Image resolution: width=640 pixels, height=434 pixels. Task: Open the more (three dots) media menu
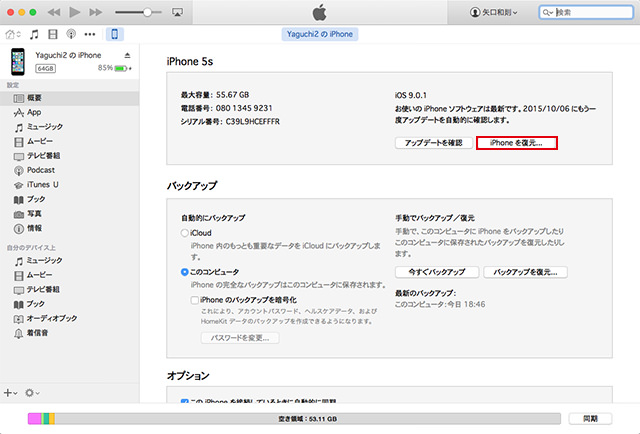click(x=90, y=34)
